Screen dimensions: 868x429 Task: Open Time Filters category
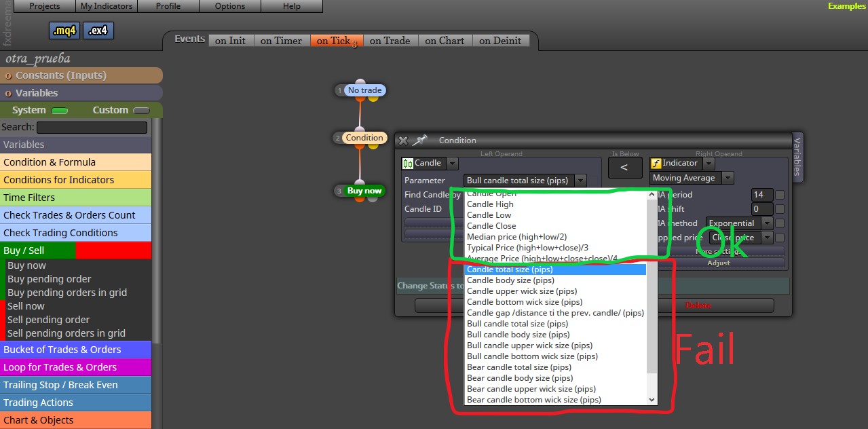76,198
